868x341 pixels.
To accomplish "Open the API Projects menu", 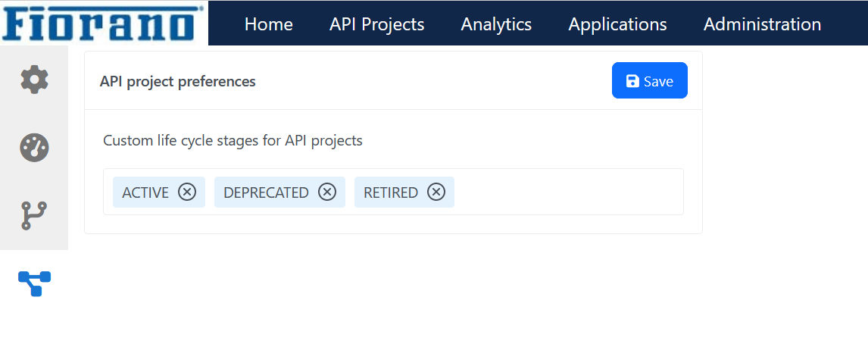I will point(377,23).
